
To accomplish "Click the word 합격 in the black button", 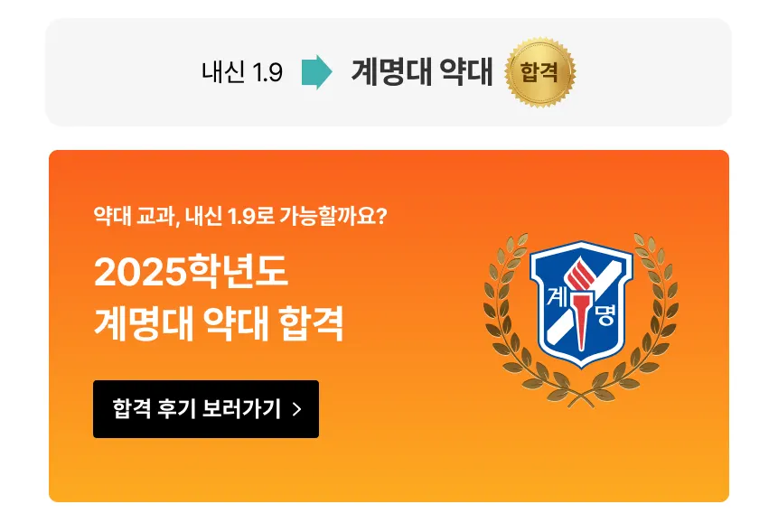I will [x=132, y=409].
